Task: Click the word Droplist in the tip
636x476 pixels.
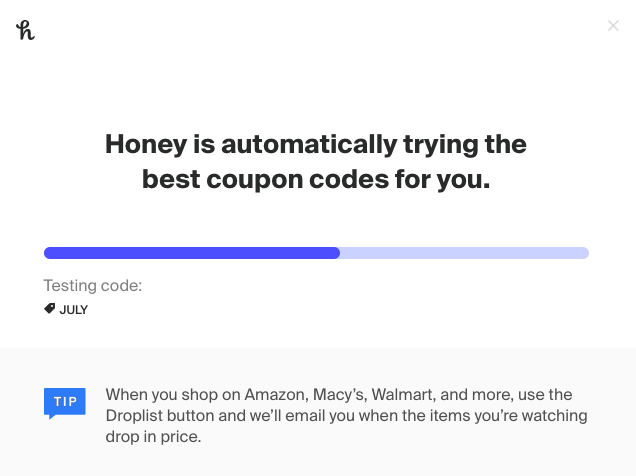Action: point(134,416)
